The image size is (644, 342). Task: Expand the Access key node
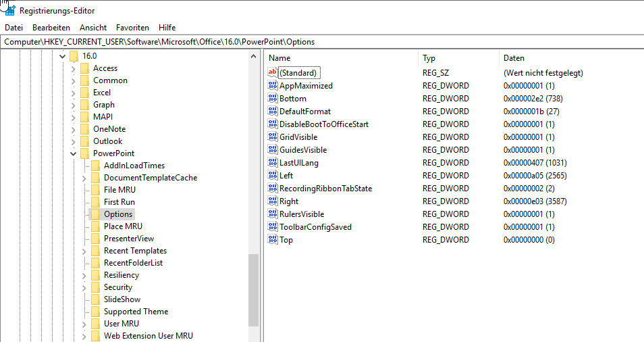pos(73,69)
